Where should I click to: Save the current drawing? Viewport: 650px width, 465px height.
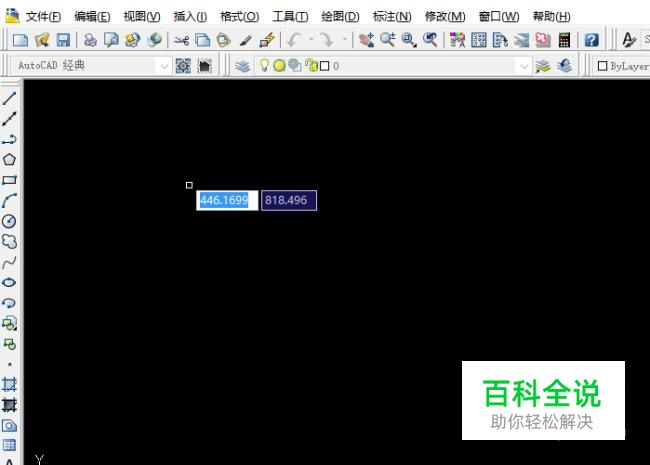point(63,40)
